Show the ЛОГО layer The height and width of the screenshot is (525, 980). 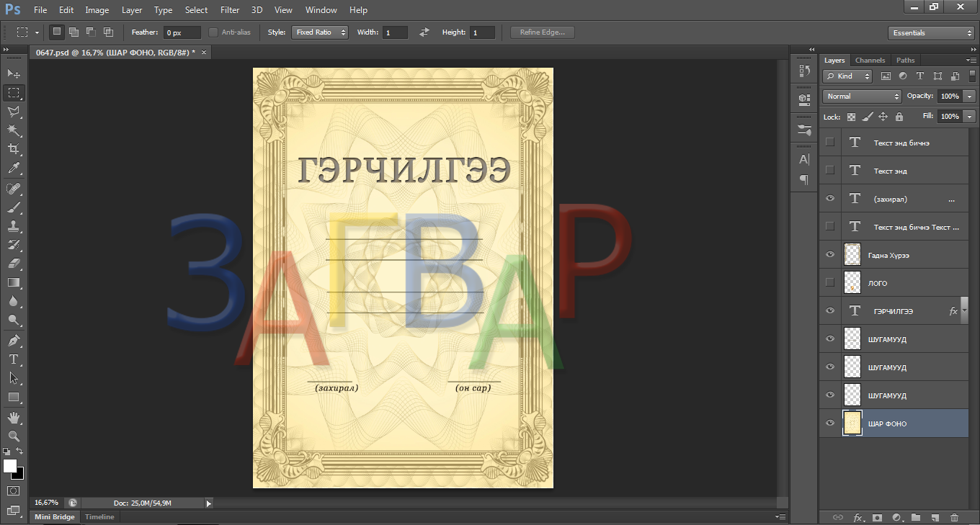coord(829,283)
